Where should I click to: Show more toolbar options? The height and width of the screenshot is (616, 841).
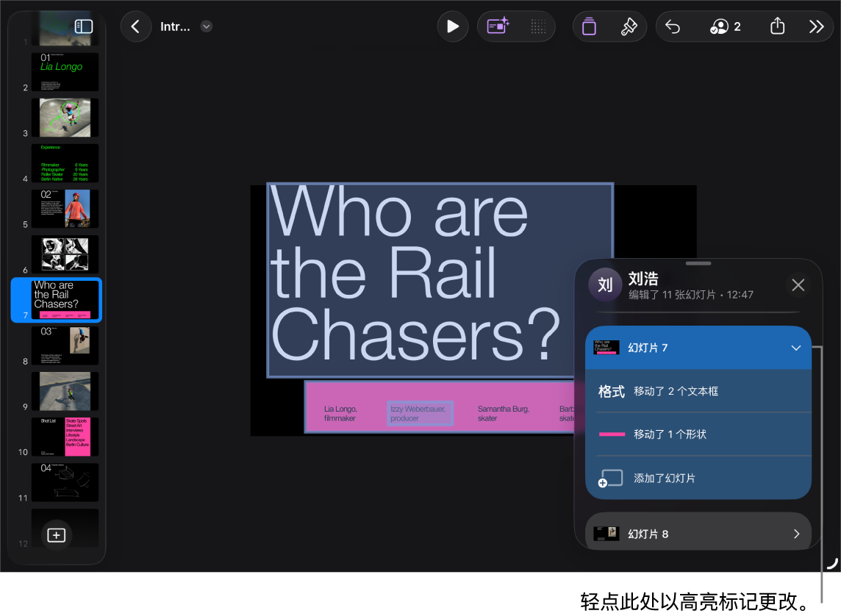click(816, 26)
